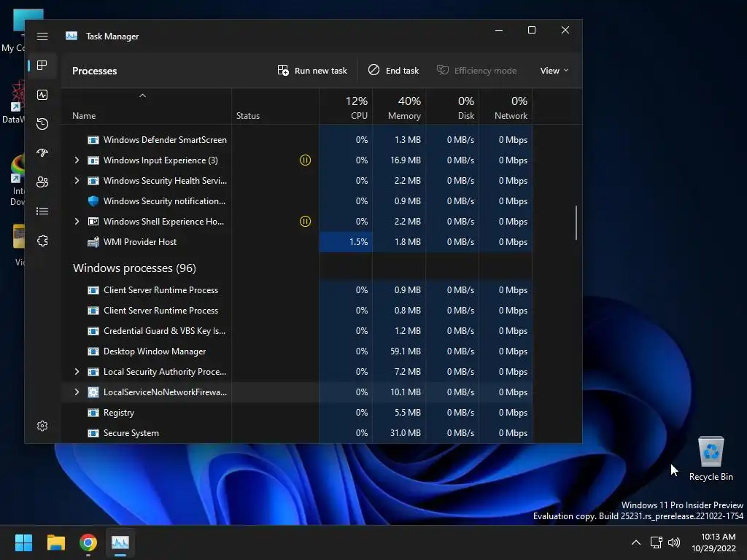Open the hamburger navigation menu
The image size is (747, 560).
[42, 36]
